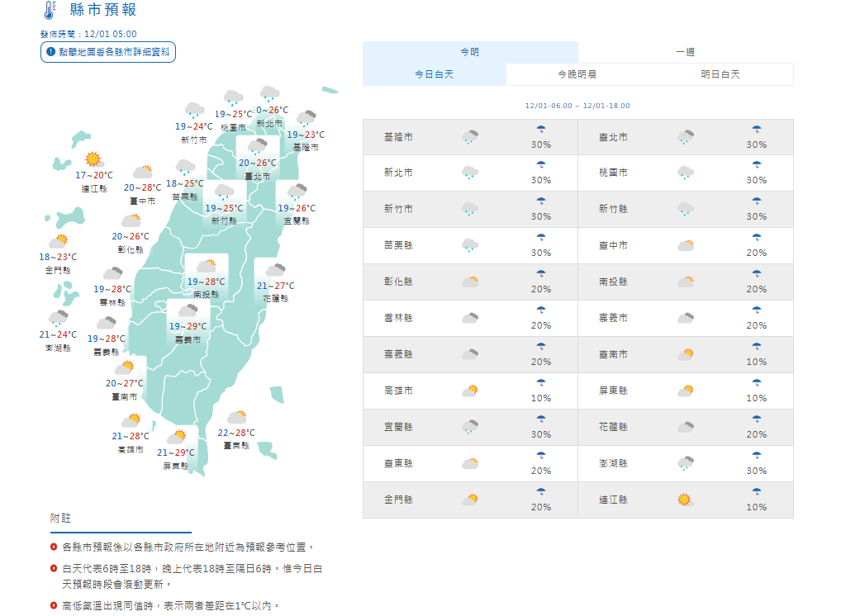The image size is (841, 616).
Task: Open the 今晚明晨 sub-tab
Action: coord(577,74)
